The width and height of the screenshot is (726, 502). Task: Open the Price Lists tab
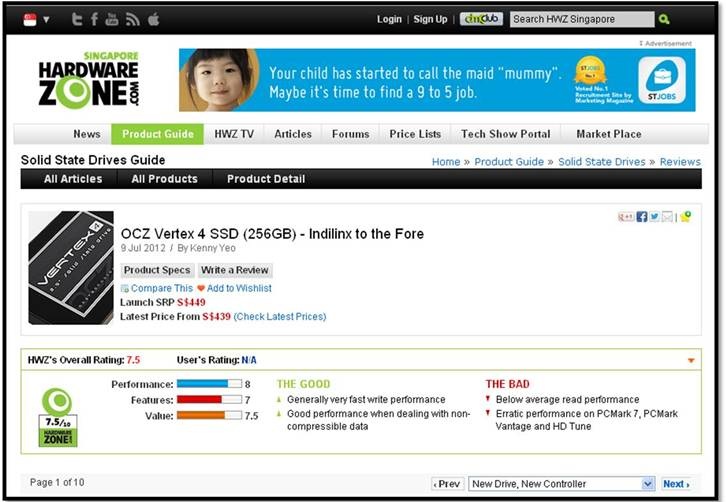tap(415, 134)
